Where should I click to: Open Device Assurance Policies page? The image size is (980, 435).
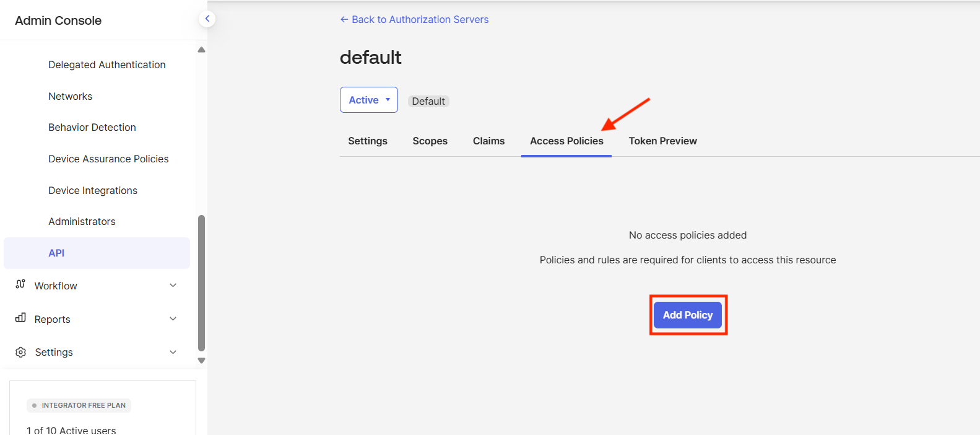[x=108, y=159]
